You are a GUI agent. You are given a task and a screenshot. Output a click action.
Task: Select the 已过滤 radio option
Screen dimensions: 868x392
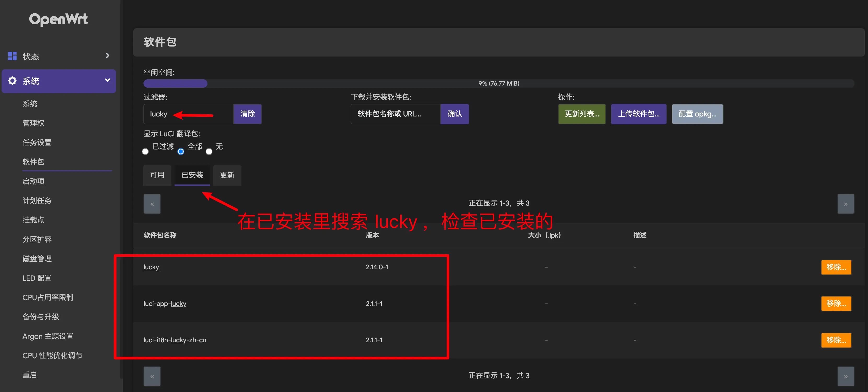[145, 152]
